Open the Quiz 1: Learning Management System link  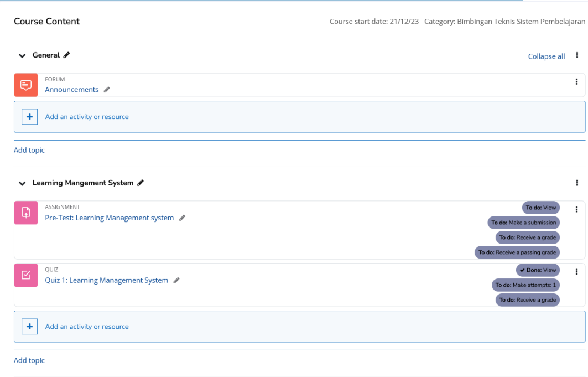click(x=106, y=281)
